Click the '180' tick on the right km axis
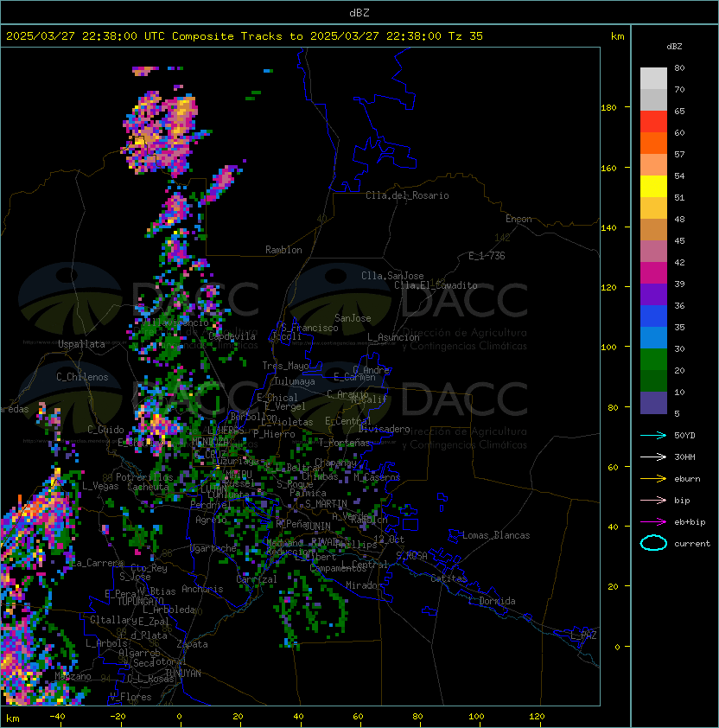Viewport: 719px width, 728px height. click(x=608, y=108)
